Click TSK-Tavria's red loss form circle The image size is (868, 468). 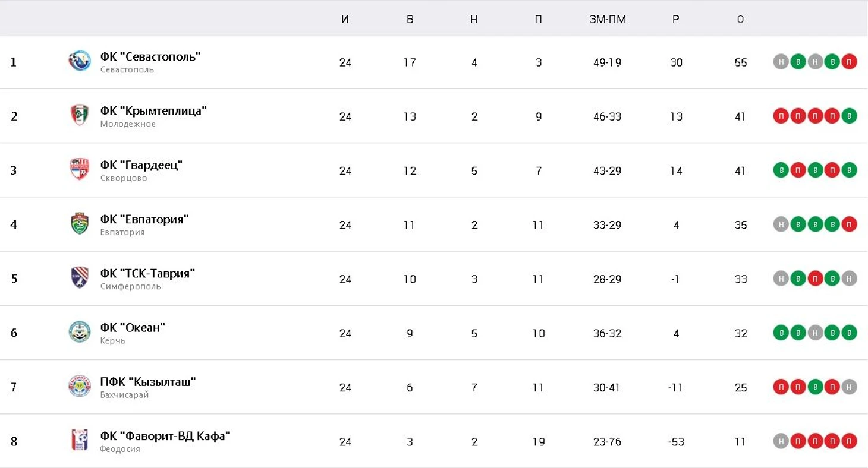click(815, 279)
